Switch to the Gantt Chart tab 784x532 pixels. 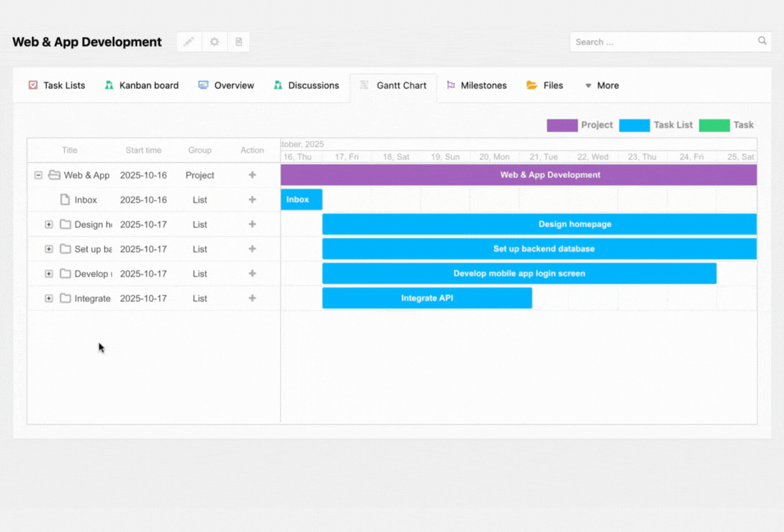(393, 85)
